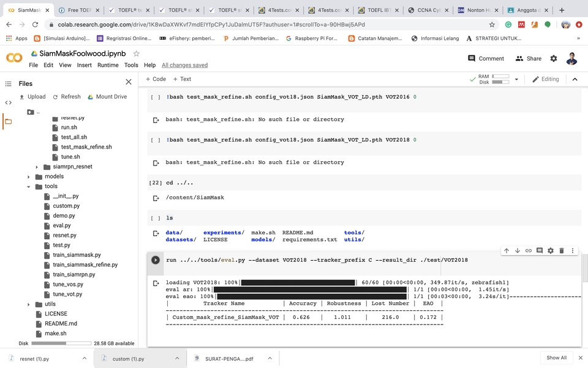
Task: Switch to the Free TOEFL browser tab
Action: [x=78, y=10]
